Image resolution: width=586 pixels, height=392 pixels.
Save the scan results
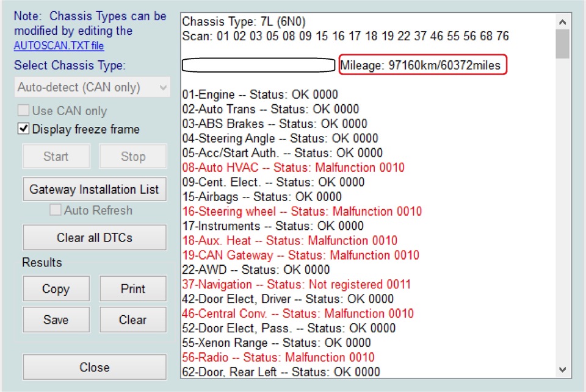[56, 319]
